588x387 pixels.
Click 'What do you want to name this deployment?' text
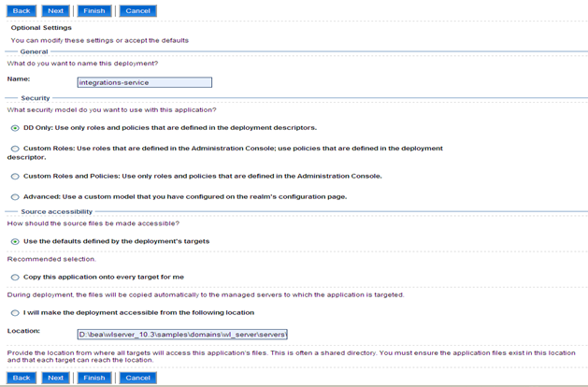coord(82,64)
